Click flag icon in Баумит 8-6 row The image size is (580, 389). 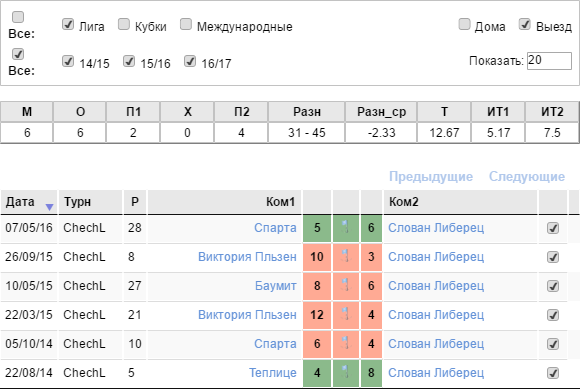345,285
